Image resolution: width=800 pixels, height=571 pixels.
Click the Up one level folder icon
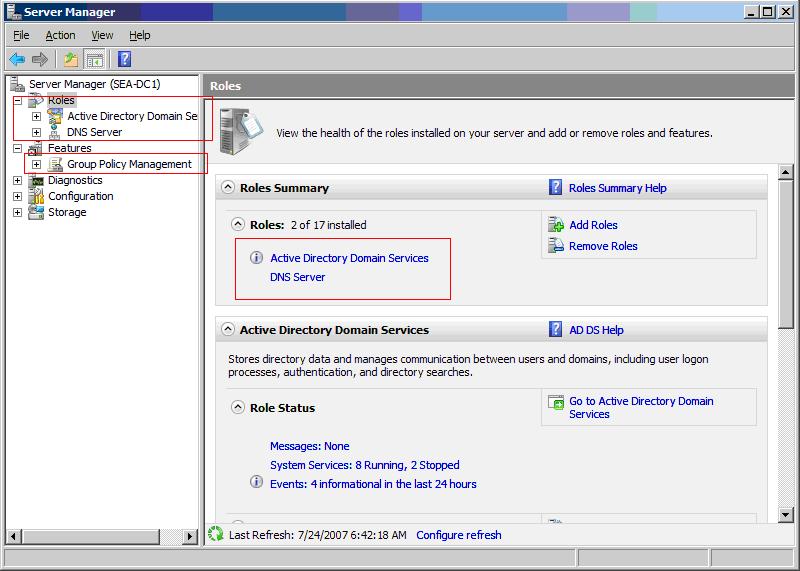(71, 59)
